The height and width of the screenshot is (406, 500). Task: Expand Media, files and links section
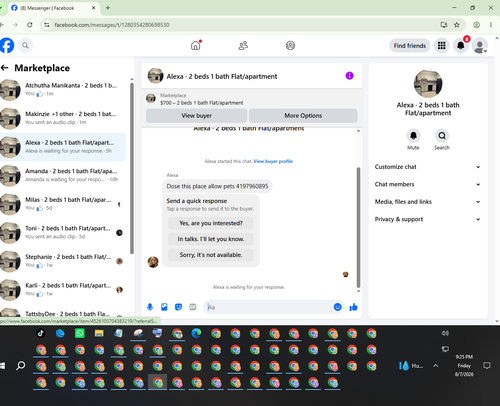pos(428,202)
